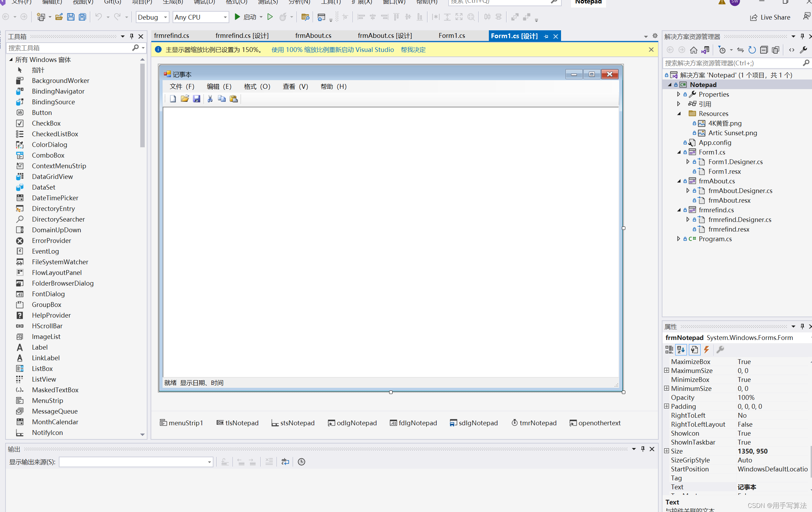Click the Alphabetical sort icon in Properties panel
Viewport: 812px width, 512px height.
click(x=681, y=350)
